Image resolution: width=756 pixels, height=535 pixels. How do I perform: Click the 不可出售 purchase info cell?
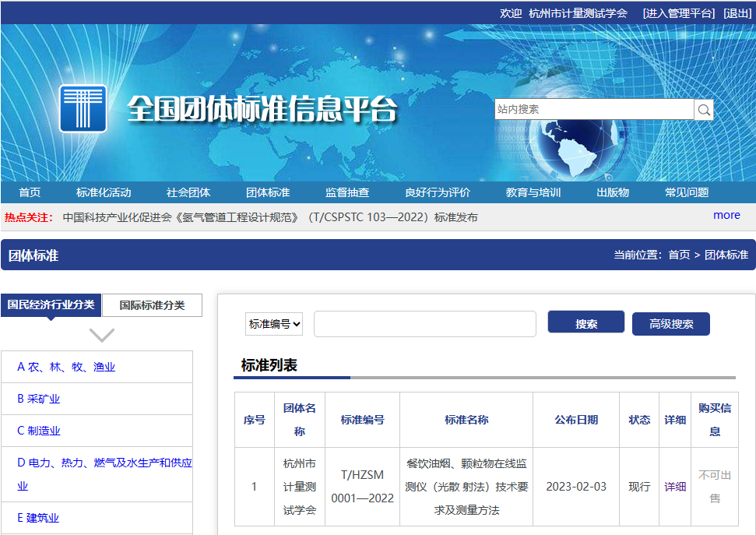715,487
